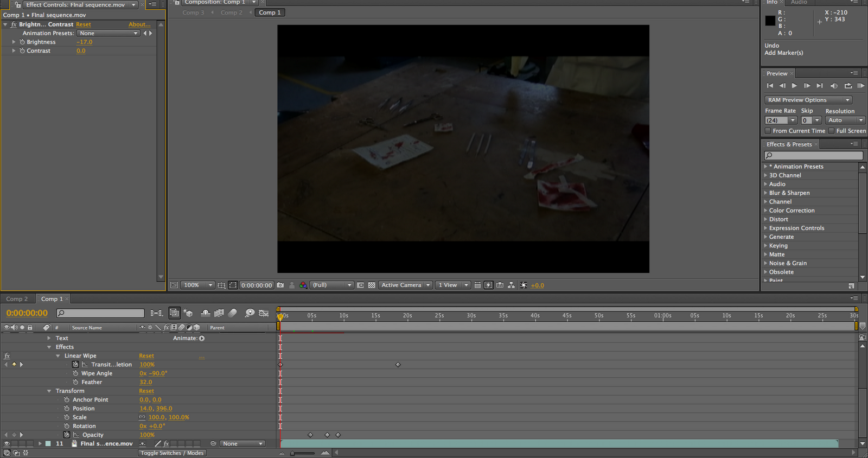868x458 pixels.
Task: Enable From Current Time checkbox
Action: (x=768, y=131)
